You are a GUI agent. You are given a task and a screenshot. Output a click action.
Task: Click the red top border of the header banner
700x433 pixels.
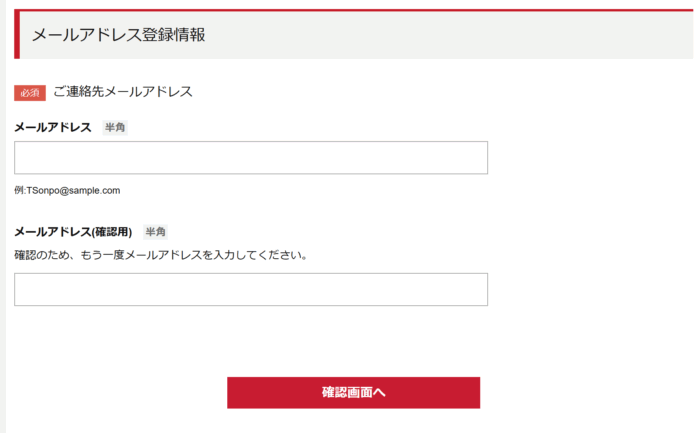click(350, 10)
